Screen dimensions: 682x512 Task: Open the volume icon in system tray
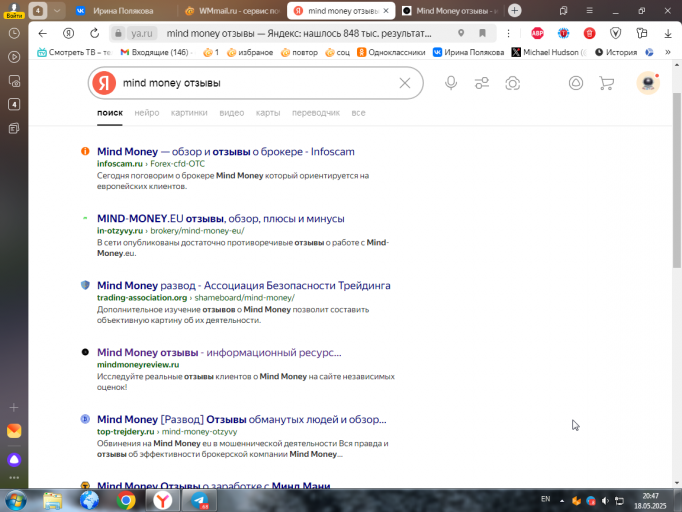tap(605, 501)
